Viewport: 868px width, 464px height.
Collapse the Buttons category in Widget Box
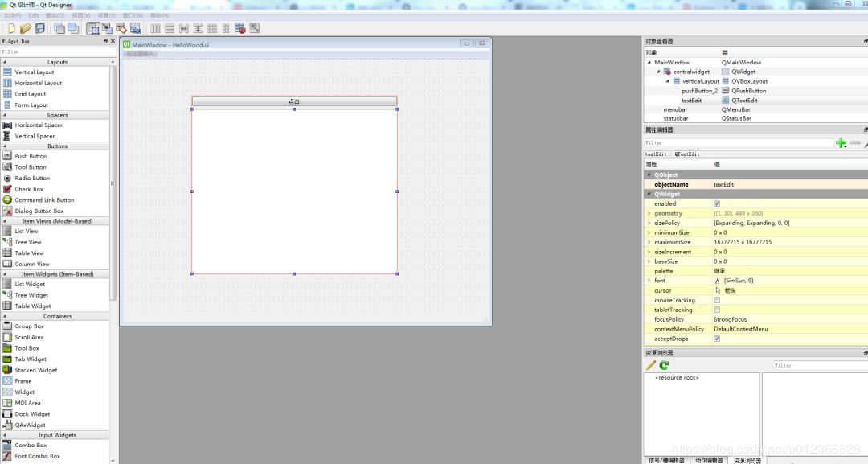5,146
